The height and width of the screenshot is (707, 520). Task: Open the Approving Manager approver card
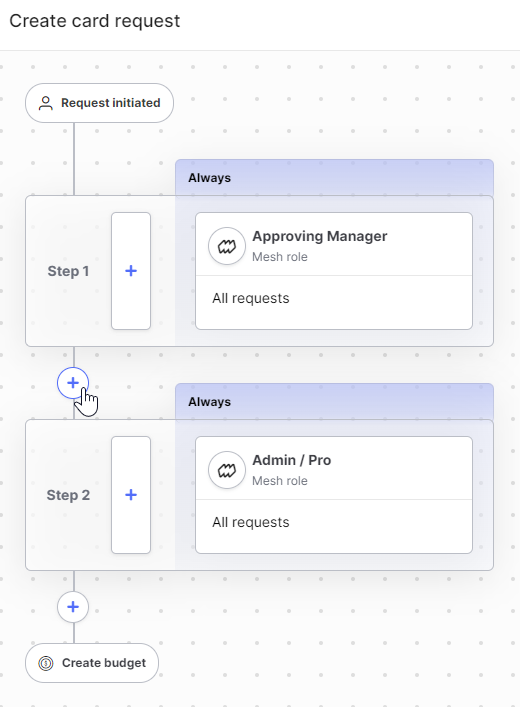(x=334, y=271)
